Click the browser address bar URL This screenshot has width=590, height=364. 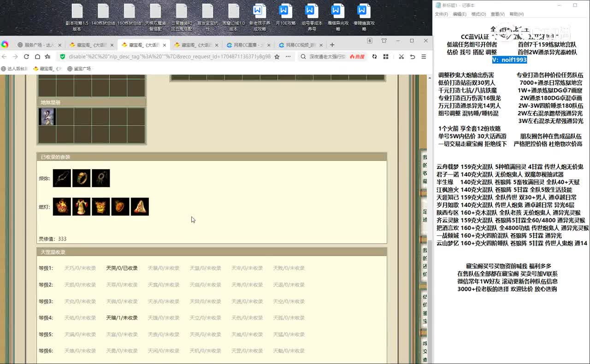[x=170, y=57]
